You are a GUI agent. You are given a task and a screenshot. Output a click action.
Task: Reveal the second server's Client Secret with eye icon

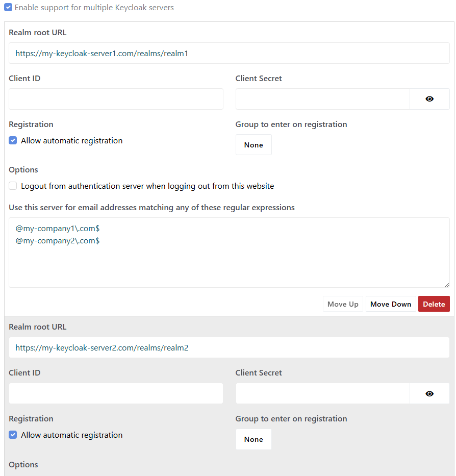pos(429,393)
